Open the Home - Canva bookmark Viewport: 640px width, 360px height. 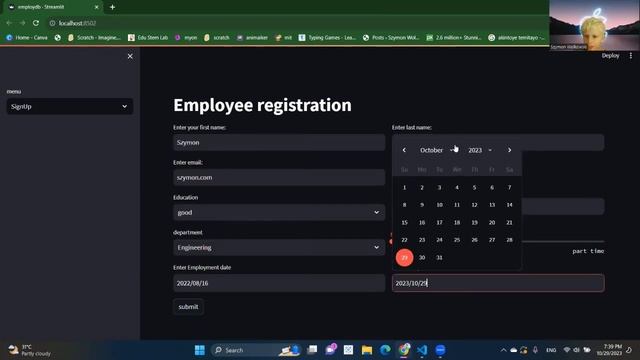point(27,38)
